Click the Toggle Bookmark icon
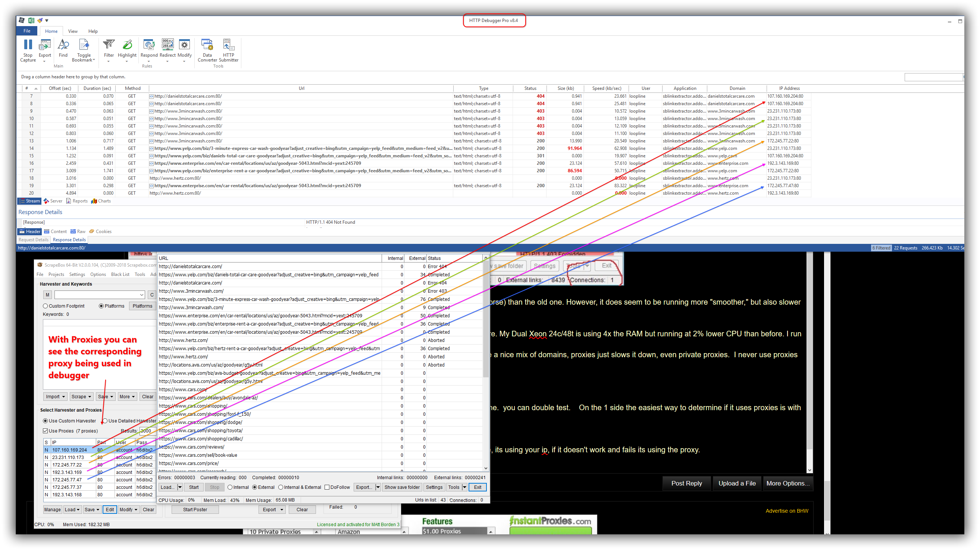The image size is (980, 550). [84, 45]
